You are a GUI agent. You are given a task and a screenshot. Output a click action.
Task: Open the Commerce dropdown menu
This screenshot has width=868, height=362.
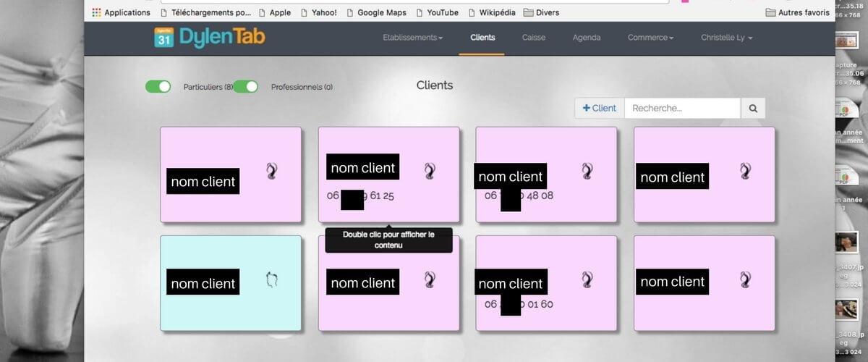point(650,38)
